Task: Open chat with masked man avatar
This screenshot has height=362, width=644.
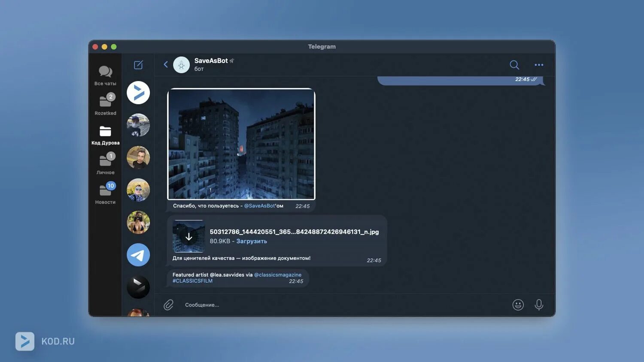Action: pos(138,125)
